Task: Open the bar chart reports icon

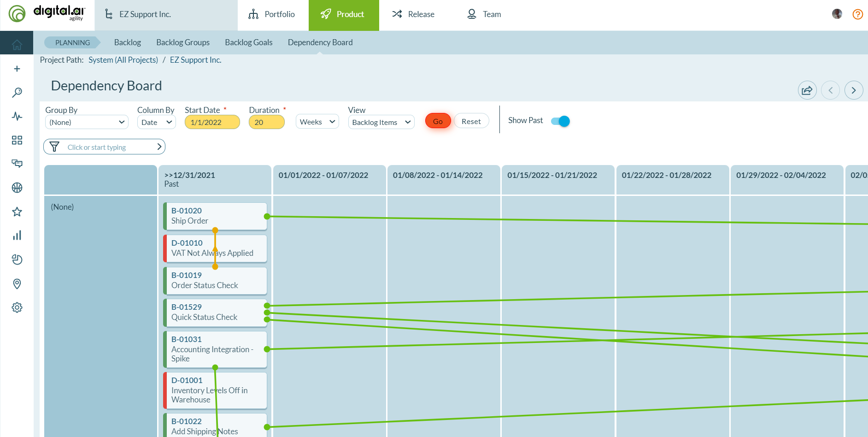Action: pos(17,236)
